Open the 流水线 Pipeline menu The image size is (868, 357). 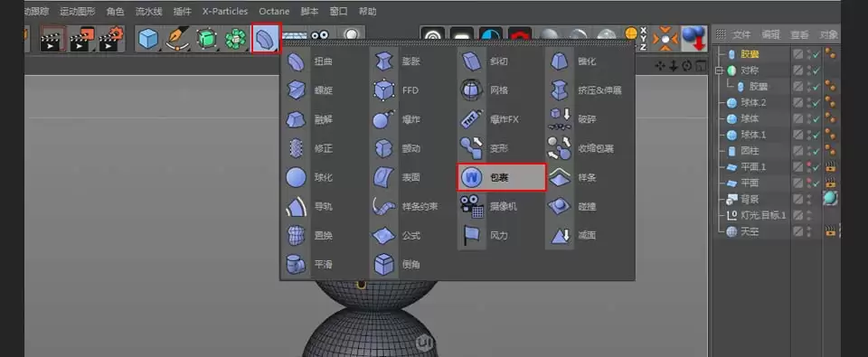(149, 11)
